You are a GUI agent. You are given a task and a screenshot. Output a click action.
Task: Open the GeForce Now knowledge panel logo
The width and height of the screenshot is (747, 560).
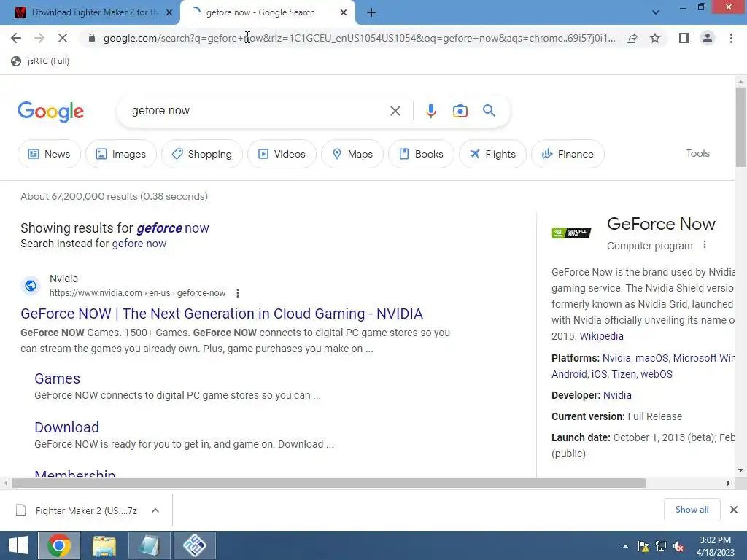571,233
